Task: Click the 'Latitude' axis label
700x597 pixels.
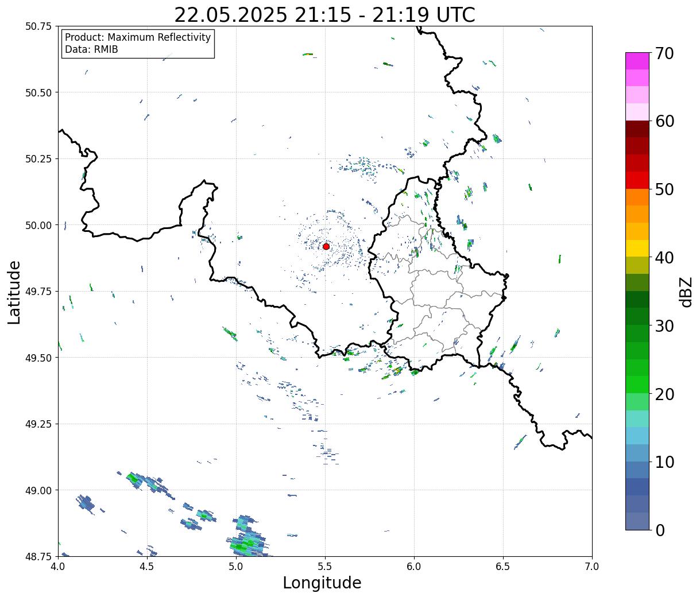Action: click(x=14, y=292)
